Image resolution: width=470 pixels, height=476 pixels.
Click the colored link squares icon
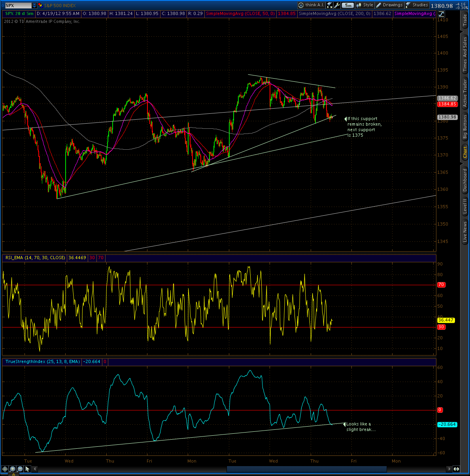coord(40,6)
